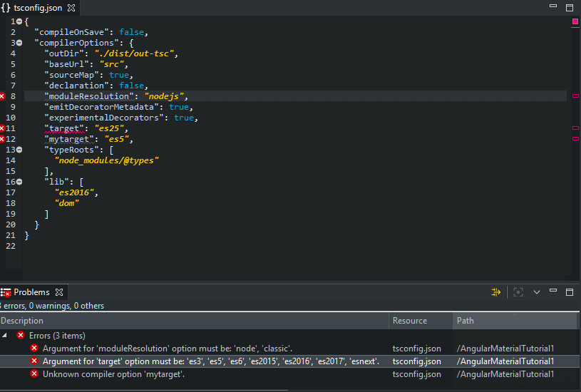Click the error marker on line 12
The image size is (581, 392).
3,139
